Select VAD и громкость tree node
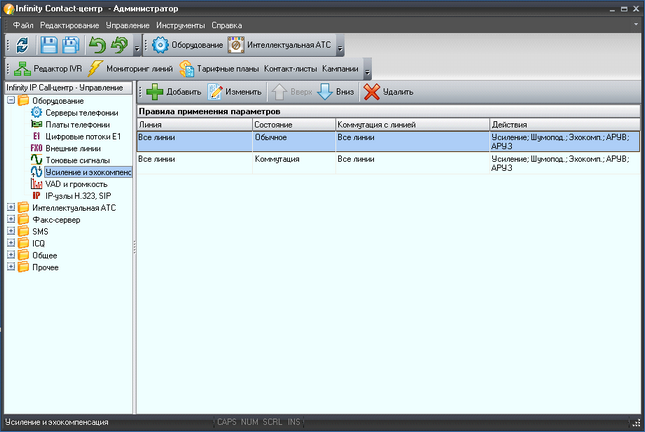Screen dimensions: 645x432 pyautogui.click(x=76, y=184)
